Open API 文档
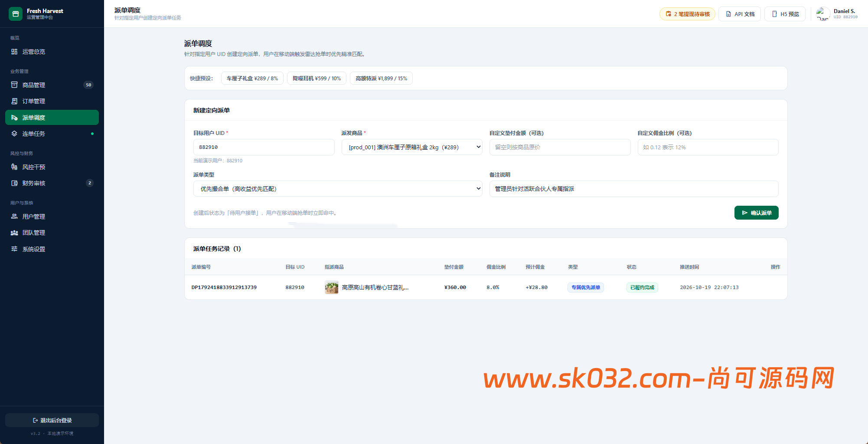The image size is (868, 444). point(740,14)
